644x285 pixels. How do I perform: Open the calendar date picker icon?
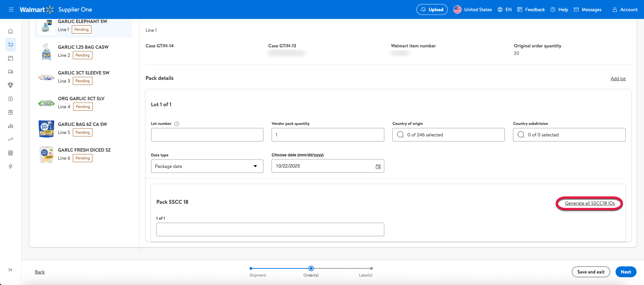click(378, 166)
